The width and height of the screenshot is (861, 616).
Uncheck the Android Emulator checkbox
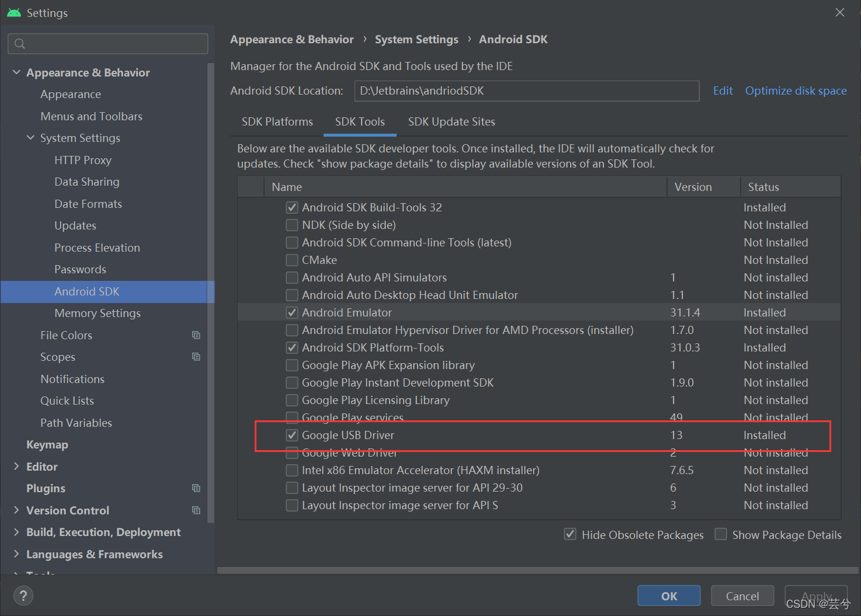point(292,312)
